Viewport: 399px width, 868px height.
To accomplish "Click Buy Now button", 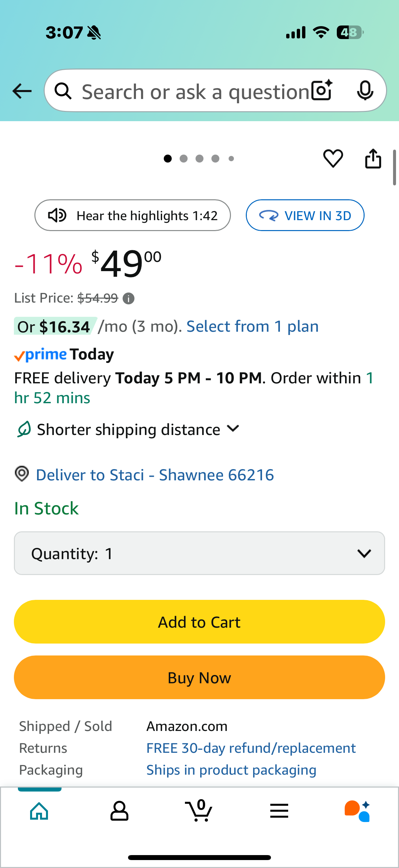I will coord(199,677).
